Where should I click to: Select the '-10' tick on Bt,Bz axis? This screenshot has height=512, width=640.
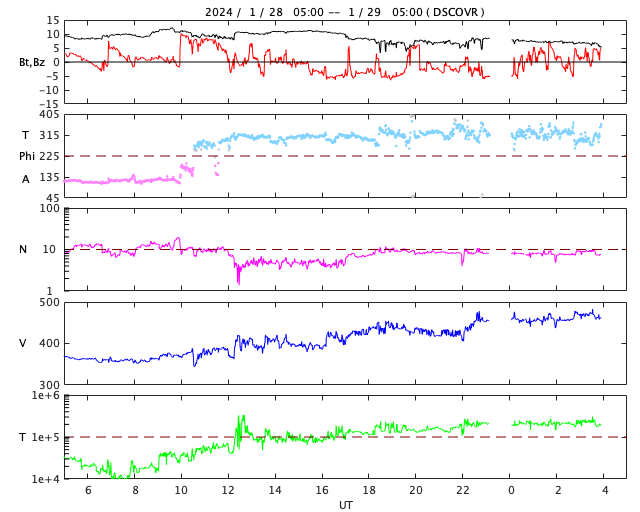point(49,90)
